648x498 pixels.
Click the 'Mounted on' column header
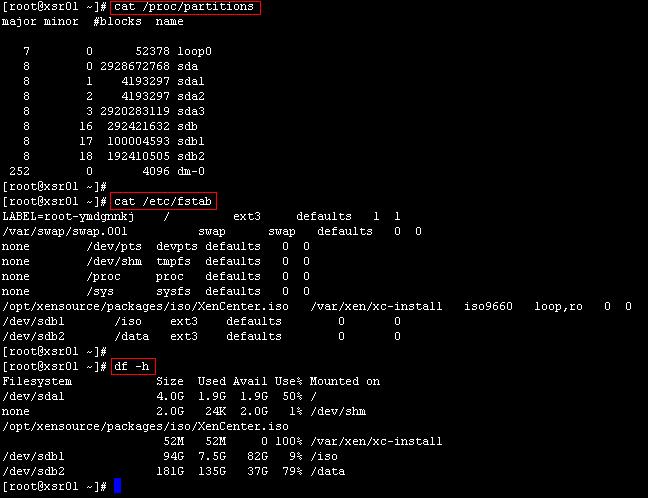coord(345,381)
